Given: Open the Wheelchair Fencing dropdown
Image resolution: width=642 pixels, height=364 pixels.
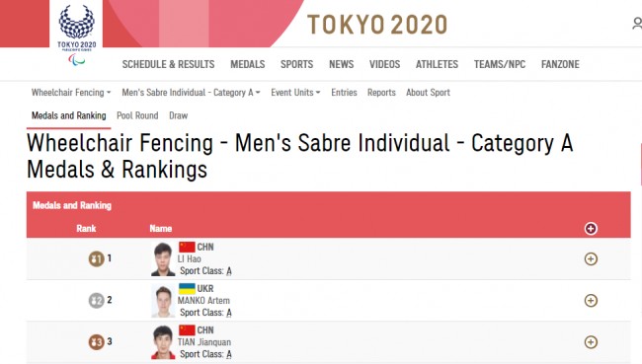Looking at the screenshot, I should 71,93.
